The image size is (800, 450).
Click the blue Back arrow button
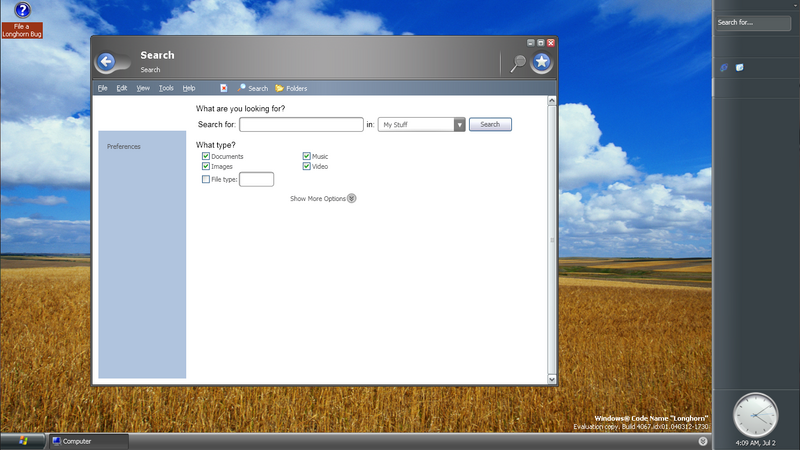pyautogui.click(x=107, y=63)
